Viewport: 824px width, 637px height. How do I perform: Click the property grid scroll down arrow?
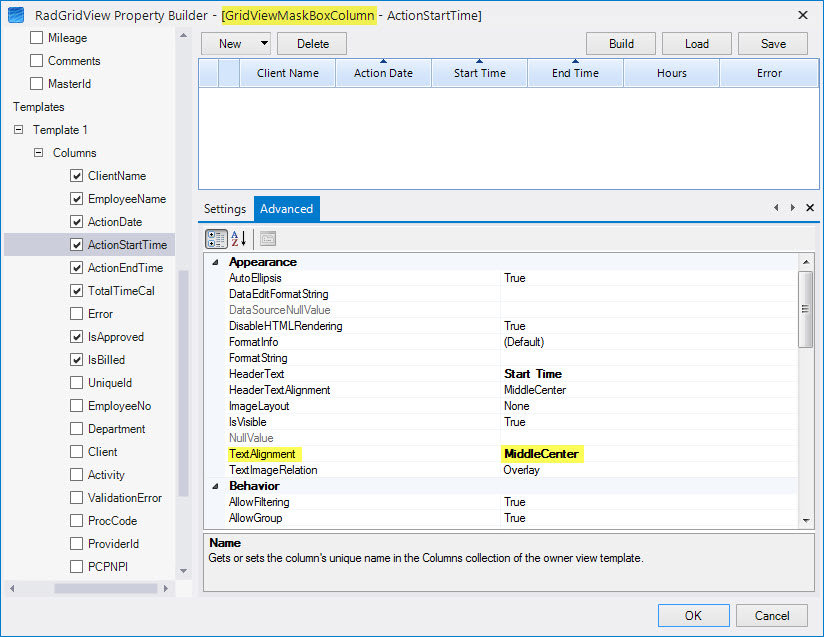[806, 520]
